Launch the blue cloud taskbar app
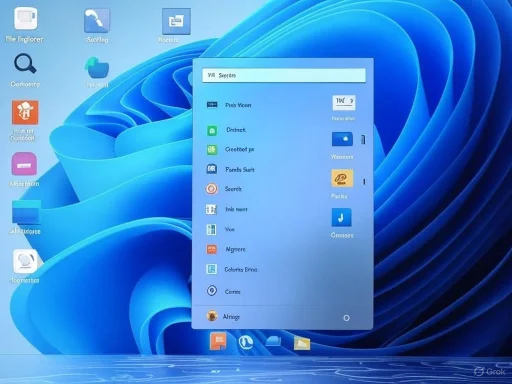The image size is (512, 384). pos(273,341)
